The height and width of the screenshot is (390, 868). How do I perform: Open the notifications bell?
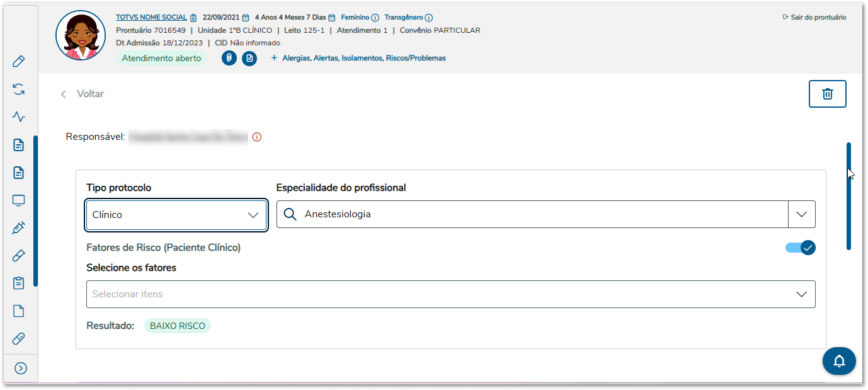point(839,361)
